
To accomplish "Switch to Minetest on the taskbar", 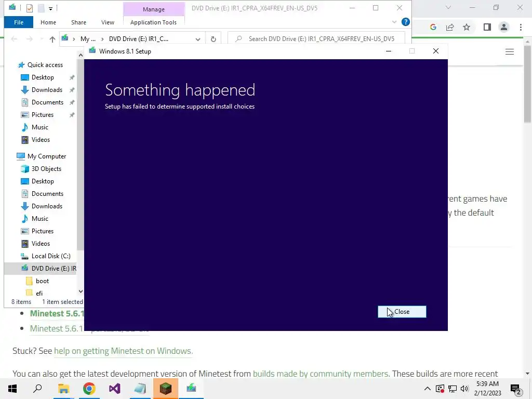I will [x=166, y=389].
